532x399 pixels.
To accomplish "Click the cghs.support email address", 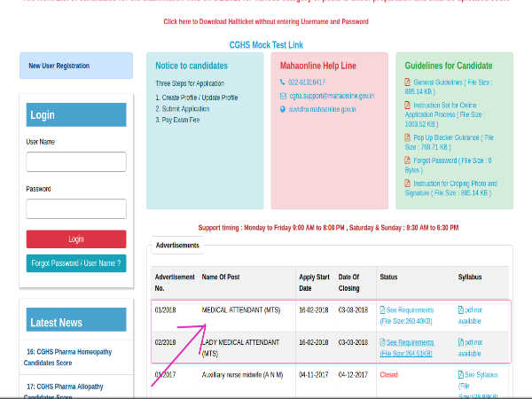I will coord(332,96).
